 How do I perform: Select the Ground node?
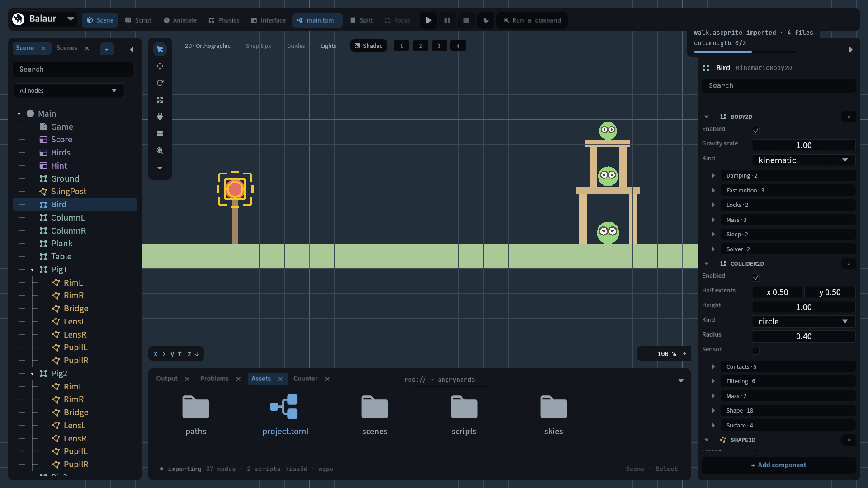pos(75,179)
